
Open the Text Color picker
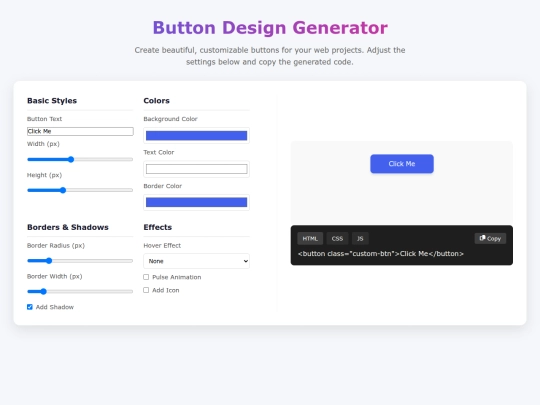coord(196,169)
